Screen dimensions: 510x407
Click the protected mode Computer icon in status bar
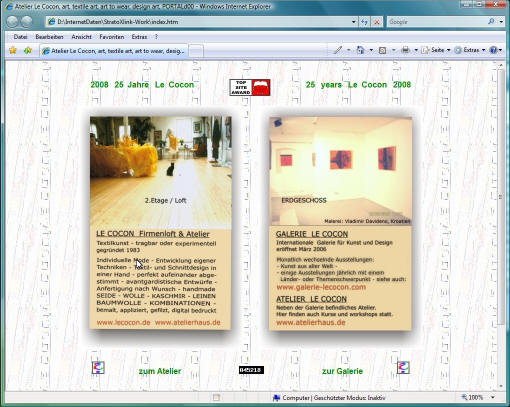coord(276,398)
